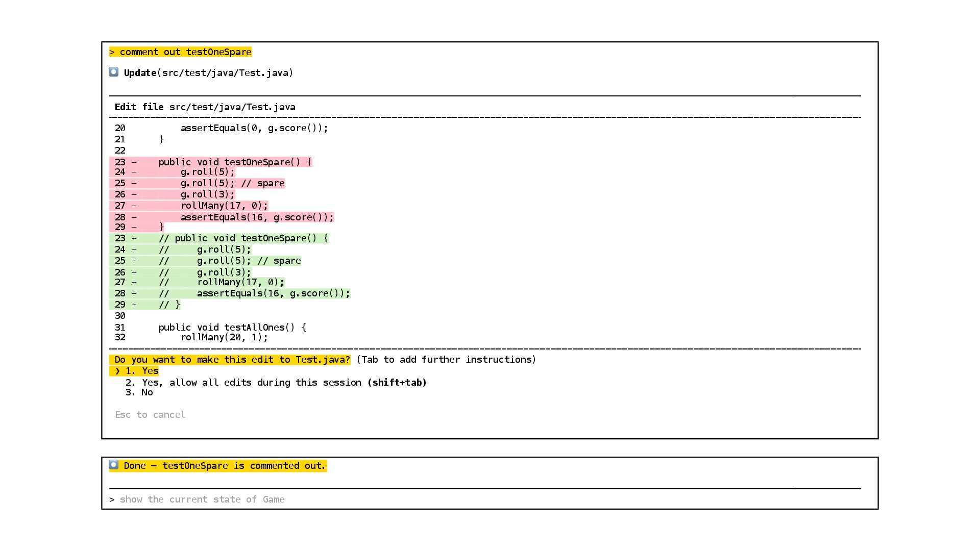Screen dimensions: 980x551
Task: Click the 'Tab to add further instructions' hint
Action: pyautogui.click(x=446, y=360)
